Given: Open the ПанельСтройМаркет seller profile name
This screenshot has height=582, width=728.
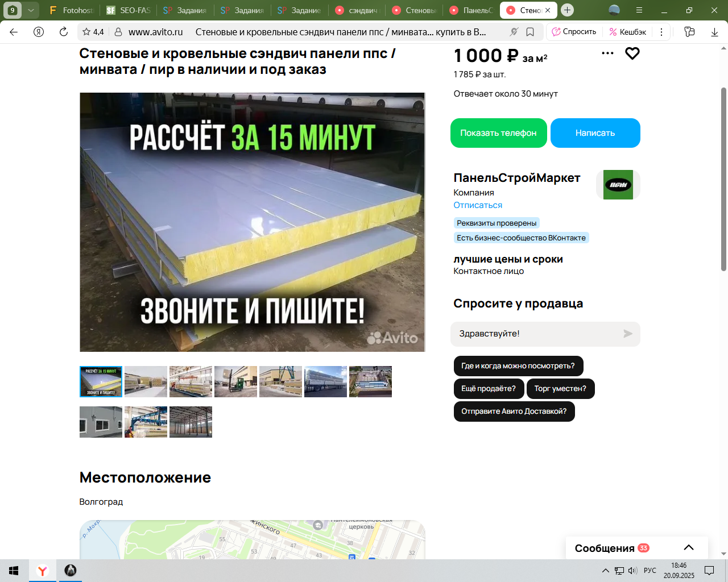Looking at the screenshot, I should (x=516, y=178).
